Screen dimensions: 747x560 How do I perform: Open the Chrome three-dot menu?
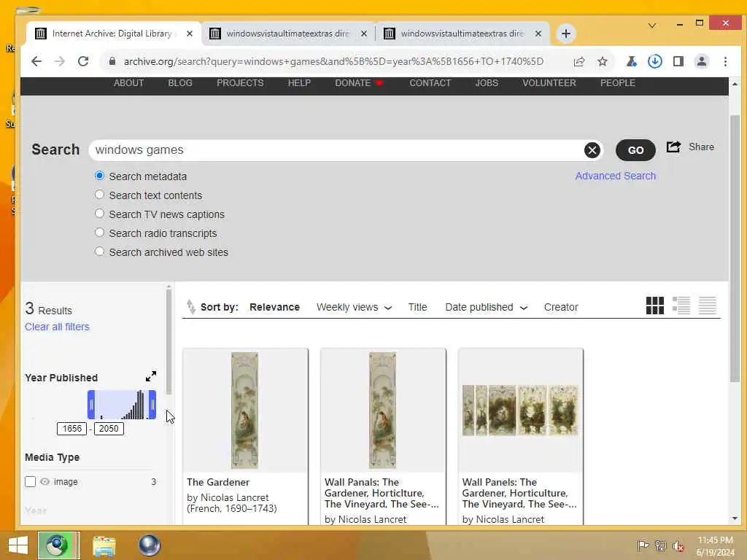[x=725, y=61]
